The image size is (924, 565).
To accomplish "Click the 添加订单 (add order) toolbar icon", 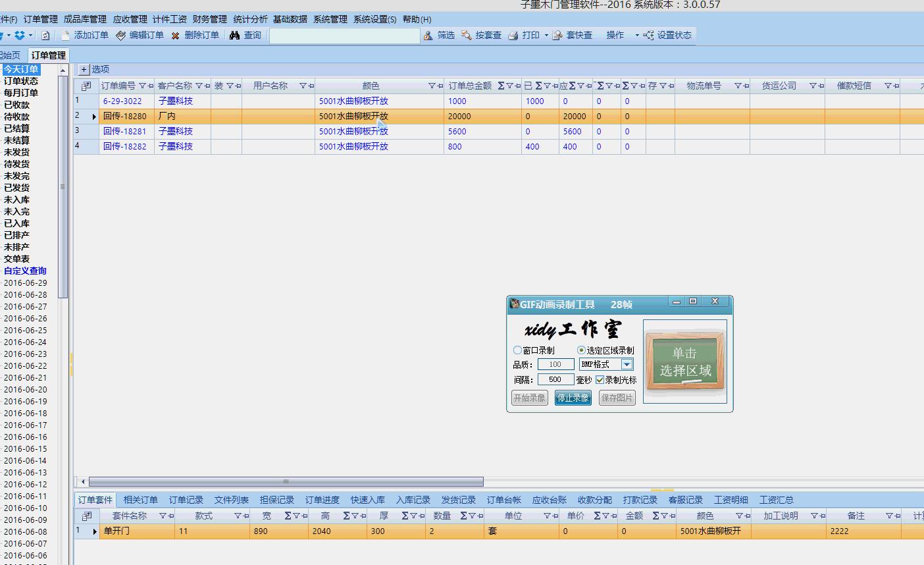I will [66, 36].
